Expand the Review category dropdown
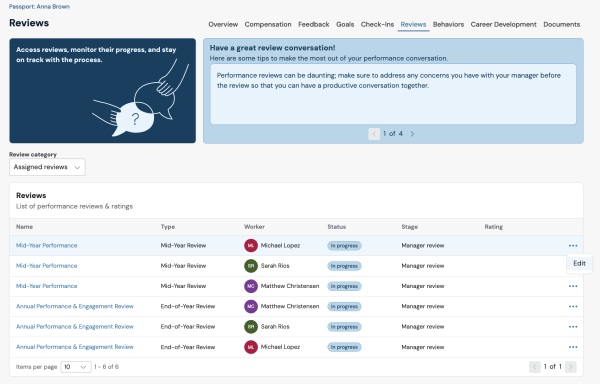600x384 pixels. pos(47,167)
